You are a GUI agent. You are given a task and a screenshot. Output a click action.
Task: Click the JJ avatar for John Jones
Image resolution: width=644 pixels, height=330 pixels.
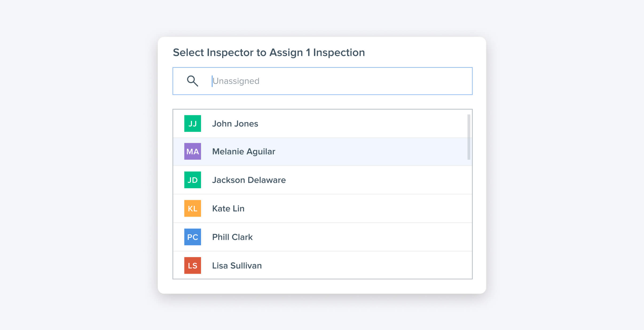[193, 124]
